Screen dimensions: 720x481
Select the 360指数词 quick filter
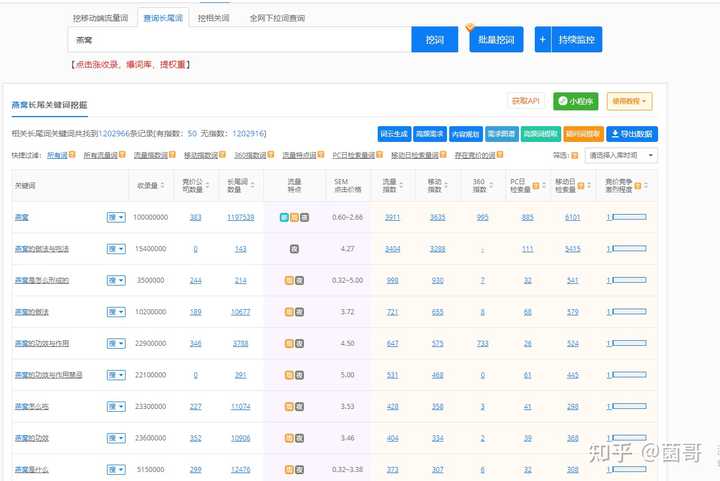(250, 156)
